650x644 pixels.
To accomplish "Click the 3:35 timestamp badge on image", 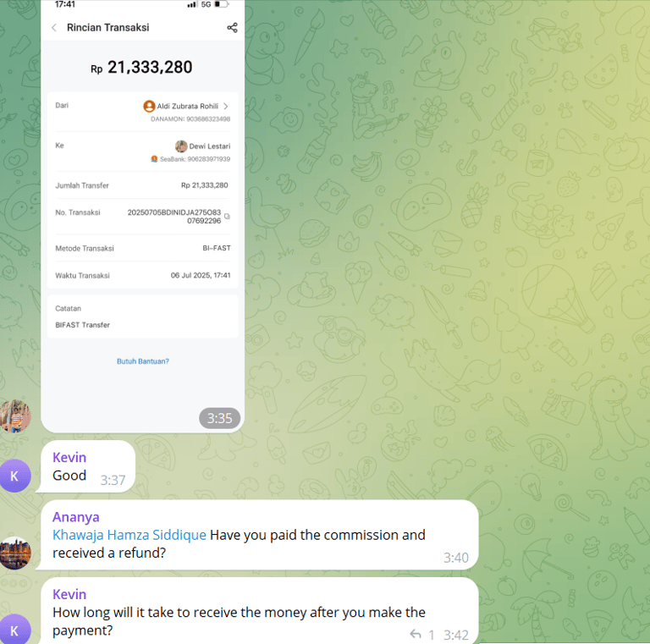I will click(x=220, y=418).
